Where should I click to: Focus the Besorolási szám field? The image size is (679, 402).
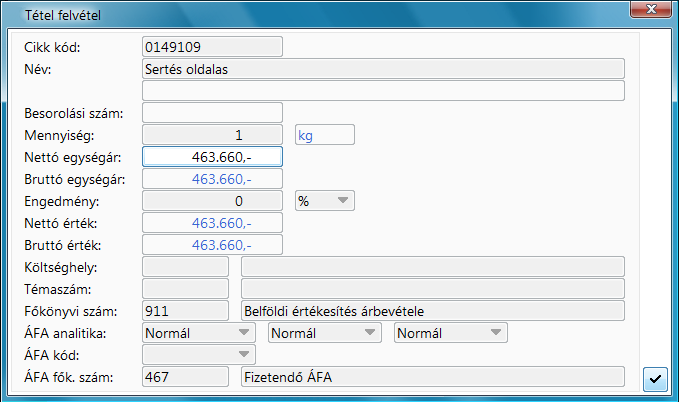(x=213, y=113)
